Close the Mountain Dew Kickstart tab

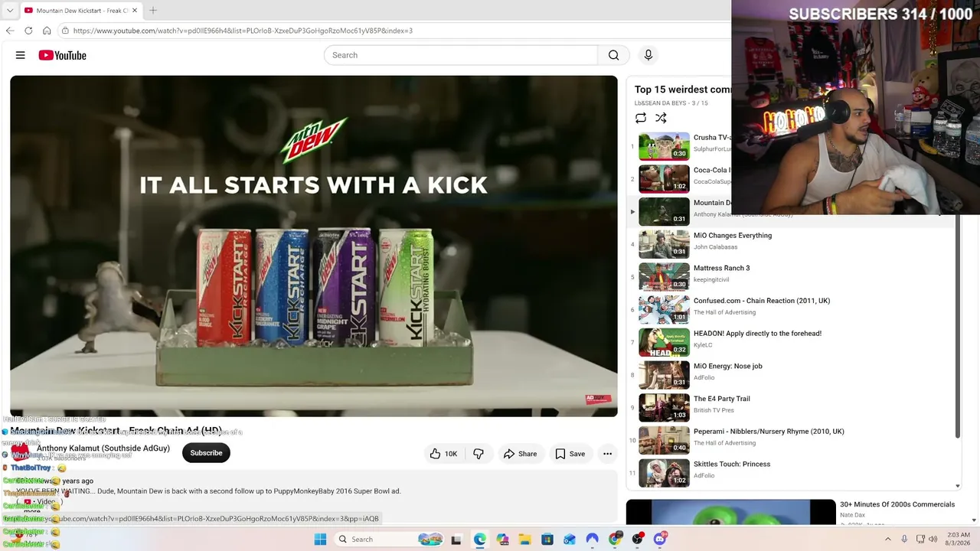tap(134, 11)
